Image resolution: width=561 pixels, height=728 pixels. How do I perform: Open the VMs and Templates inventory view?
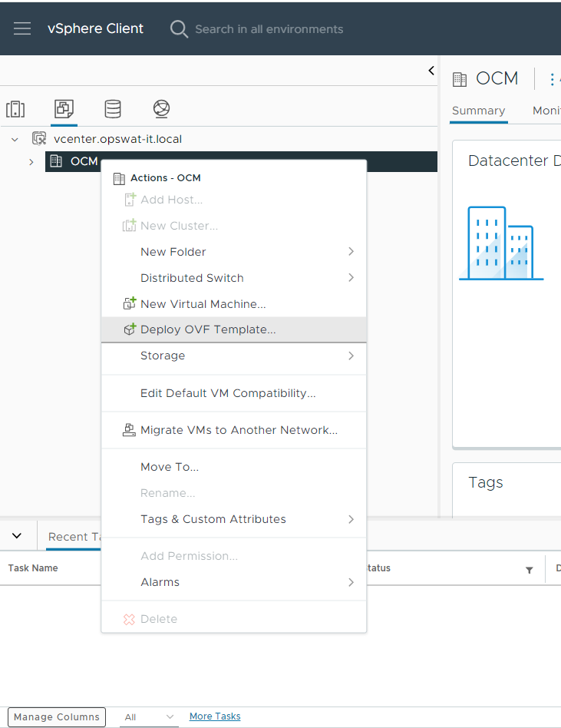pos(64,109)
